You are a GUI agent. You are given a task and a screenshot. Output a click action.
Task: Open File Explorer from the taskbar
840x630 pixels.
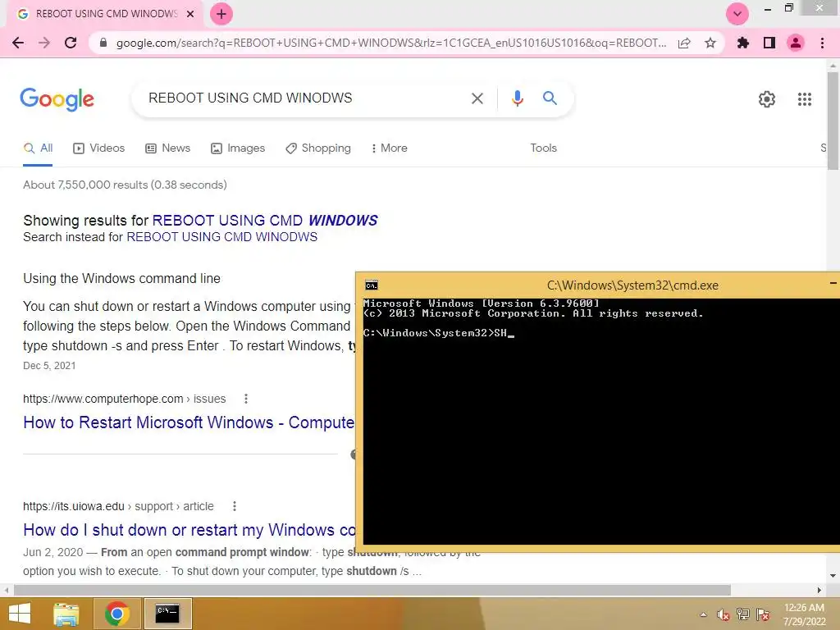pos(66,614)
